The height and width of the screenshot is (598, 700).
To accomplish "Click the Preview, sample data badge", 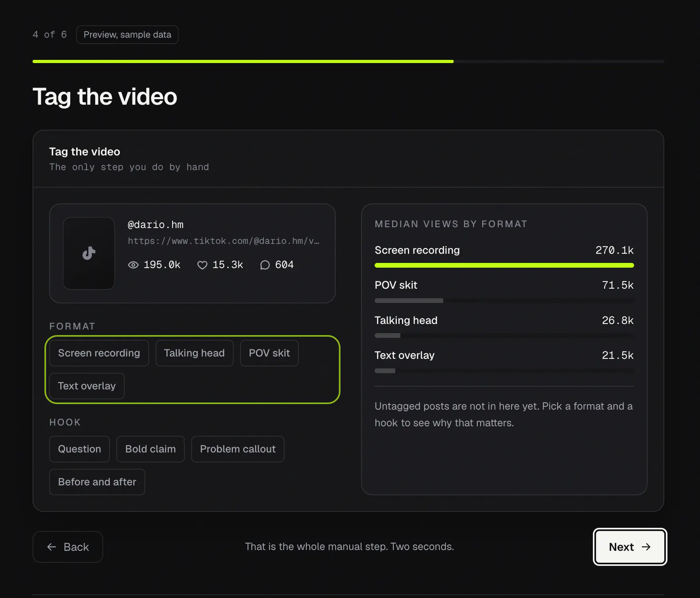I will 127,35.
